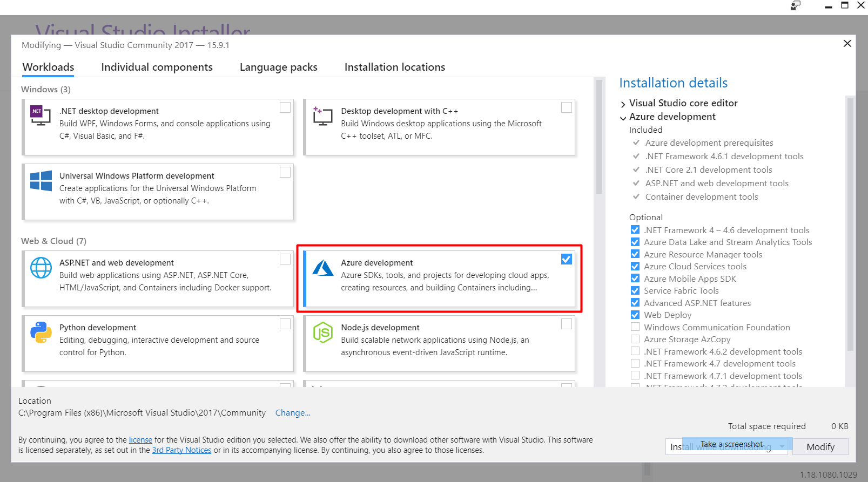This screenshot has height=482, width=868.
Task: Click the Installation details heading
Action: pyautogui.click(x=673, y=83)
